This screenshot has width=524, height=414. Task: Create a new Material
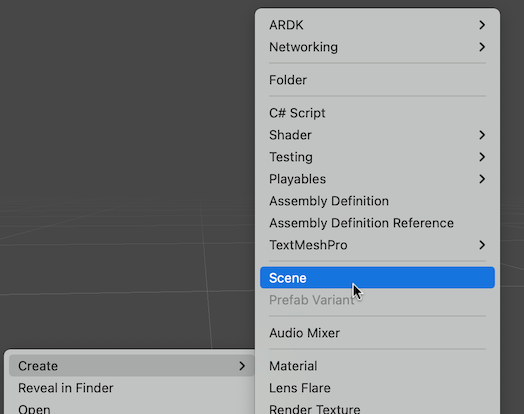tap(377, 366)
